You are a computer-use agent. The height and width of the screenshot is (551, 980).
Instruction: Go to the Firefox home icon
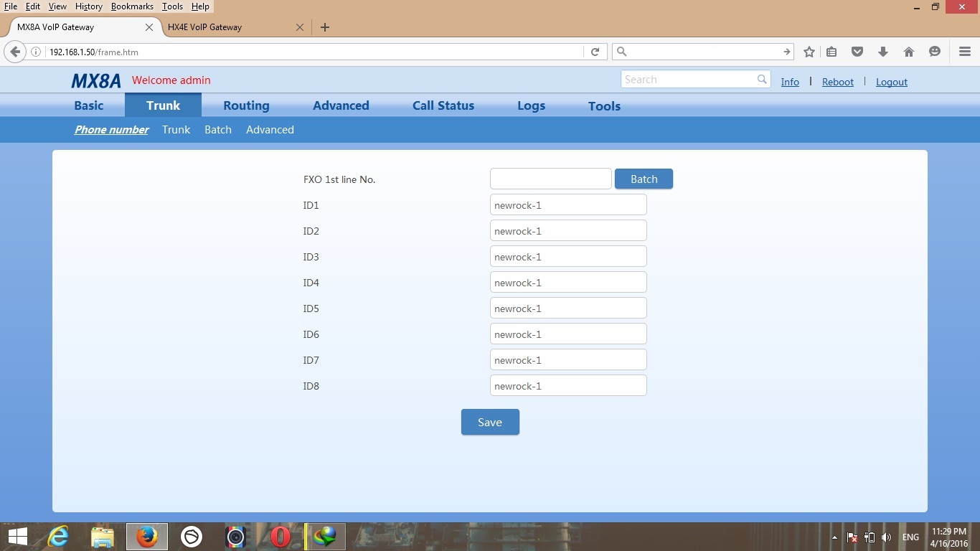point(909,52)
